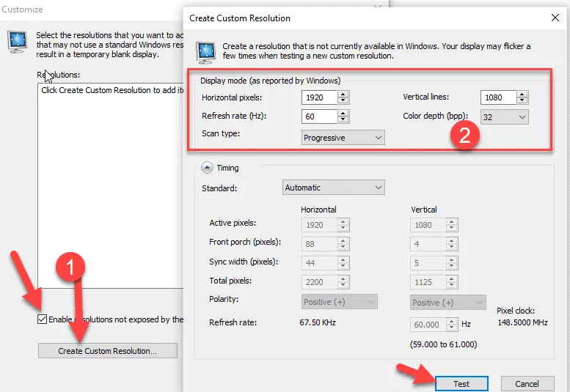Increase Horizontal Active pixels spinner up
This screenshot has height=392, width=570.
coord(343,222)
